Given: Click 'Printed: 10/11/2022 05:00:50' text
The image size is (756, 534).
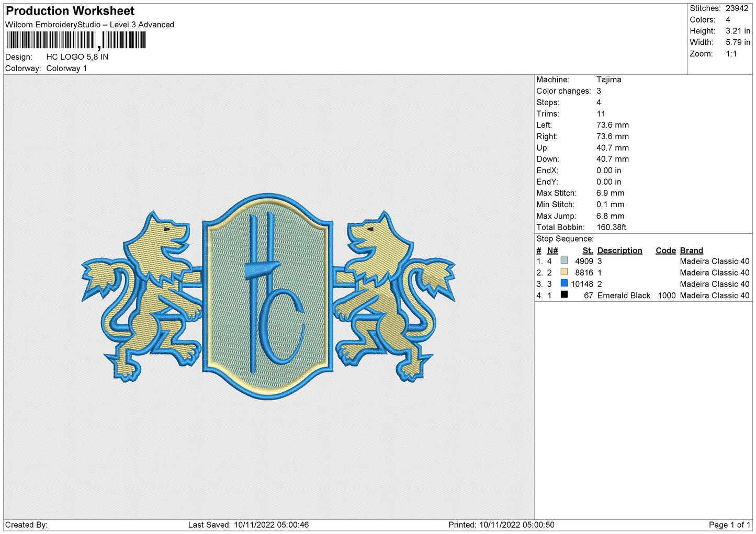Looking at the screenshot, I should pyautogui.click(x=501, y=525).
